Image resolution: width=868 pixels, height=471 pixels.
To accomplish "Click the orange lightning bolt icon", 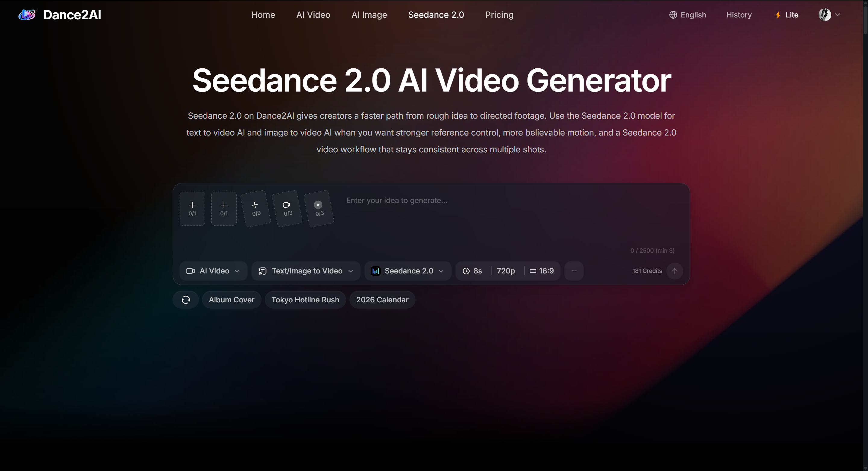I will (778, 15).
